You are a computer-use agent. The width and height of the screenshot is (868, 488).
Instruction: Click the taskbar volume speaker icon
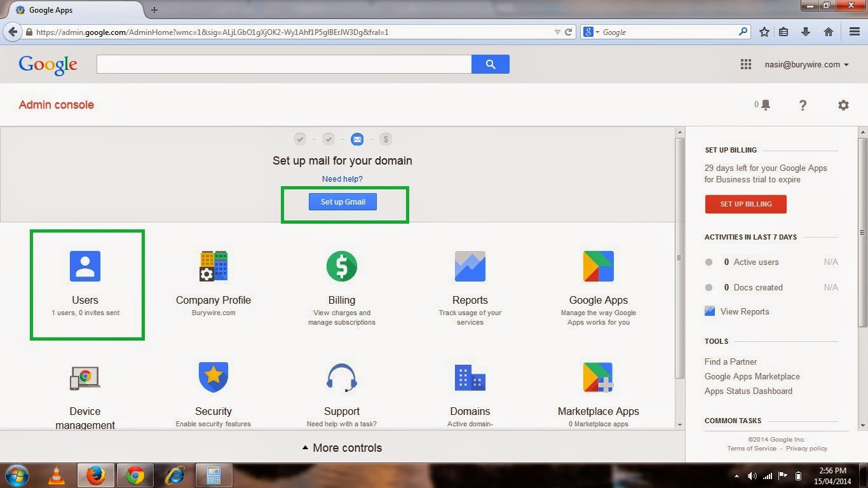tap(752, 476)
